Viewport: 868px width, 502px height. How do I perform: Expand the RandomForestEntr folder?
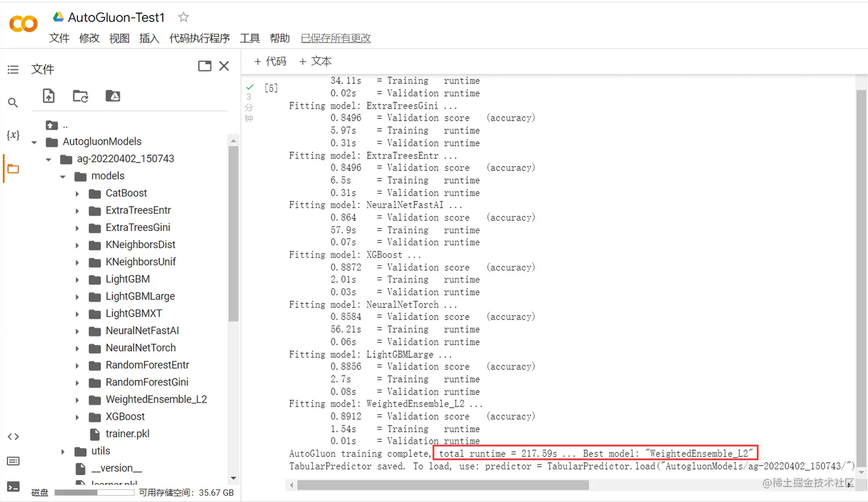coord(77,366)
